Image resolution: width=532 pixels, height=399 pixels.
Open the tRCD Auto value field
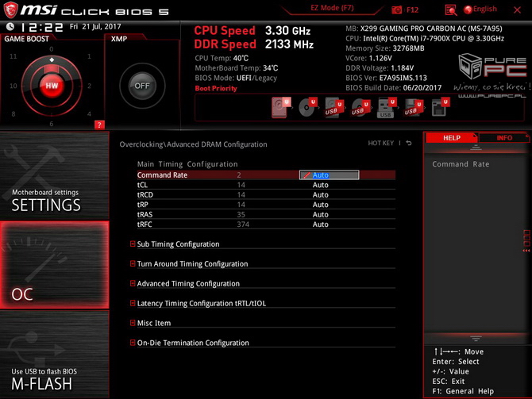coord(320,194)
